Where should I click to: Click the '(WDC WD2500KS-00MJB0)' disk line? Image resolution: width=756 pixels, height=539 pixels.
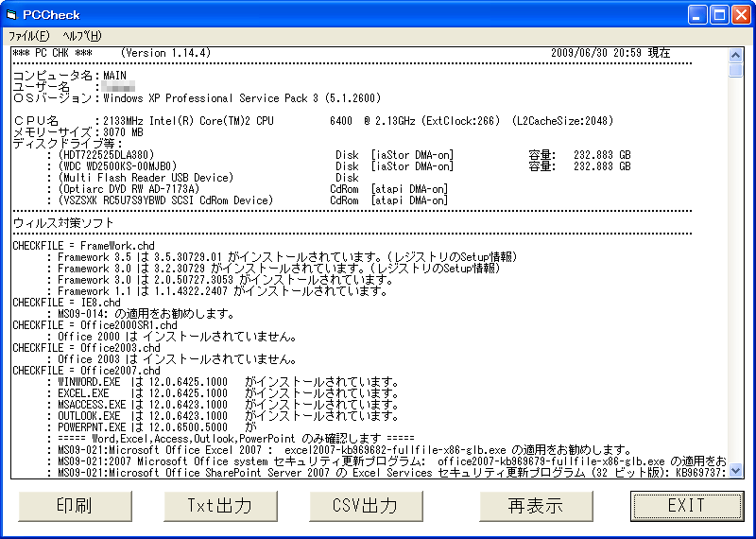click(339, 166)
